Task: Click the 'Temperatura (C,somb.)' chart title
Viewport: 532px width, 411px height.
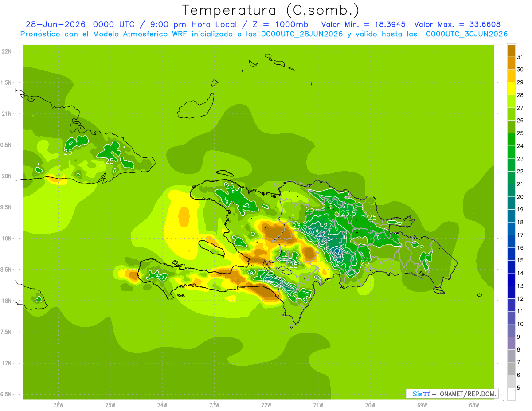Action: (x=271, y=10)
